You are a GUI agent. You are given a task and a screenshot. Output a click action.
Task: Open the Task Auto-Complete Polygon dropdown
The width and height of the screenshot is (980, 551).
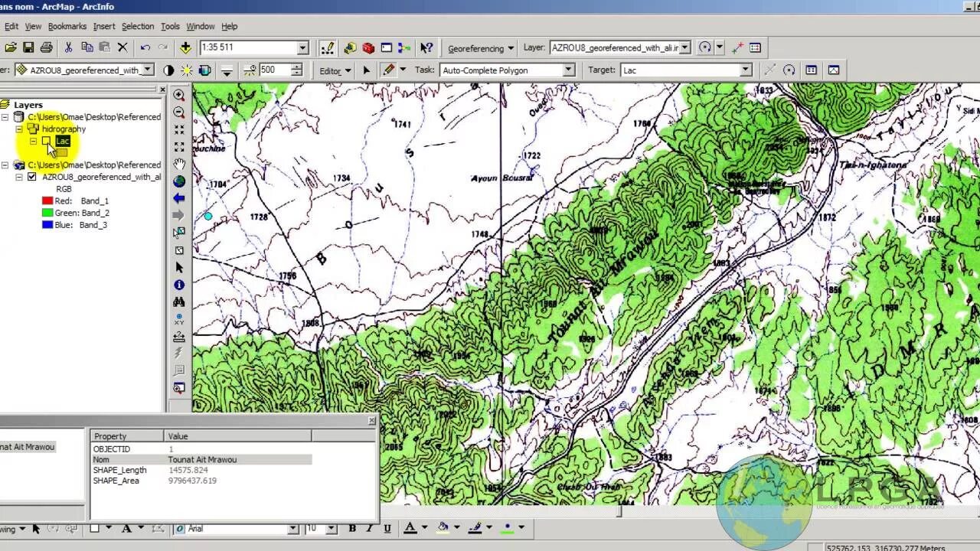(x=569, y=70)
